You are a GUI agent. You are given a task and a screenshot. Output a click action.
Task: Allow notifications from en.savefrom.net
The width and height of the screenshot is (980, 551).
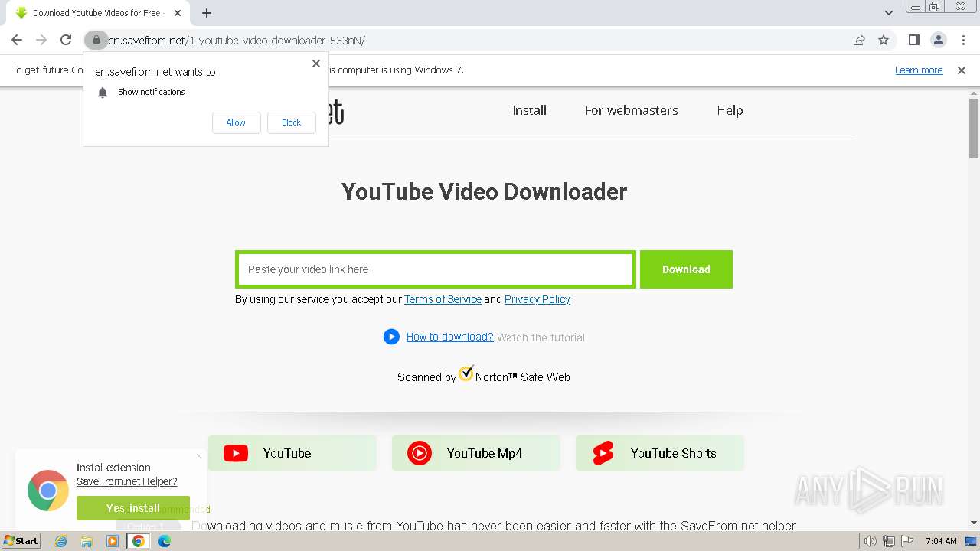236,122
